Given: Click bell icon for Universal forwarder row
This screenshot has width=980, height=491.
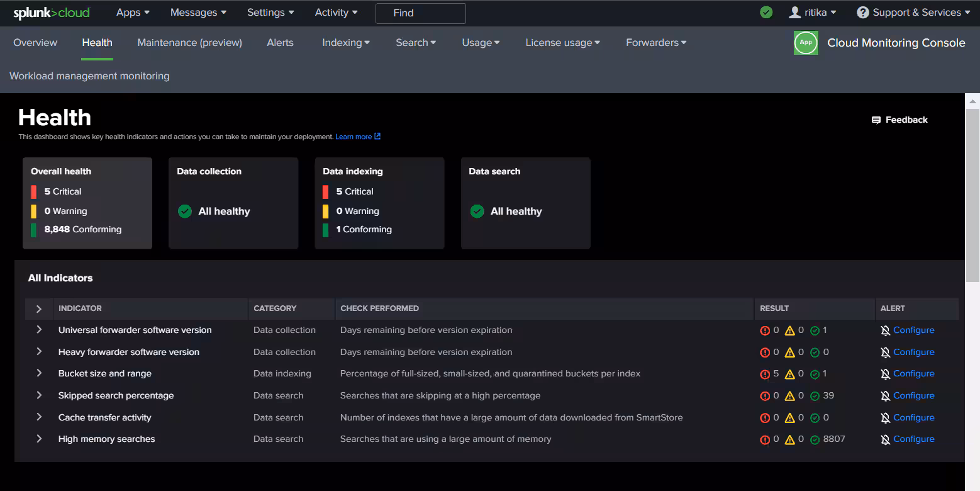Looking at the screenshot, I should [x=885, y=330].
